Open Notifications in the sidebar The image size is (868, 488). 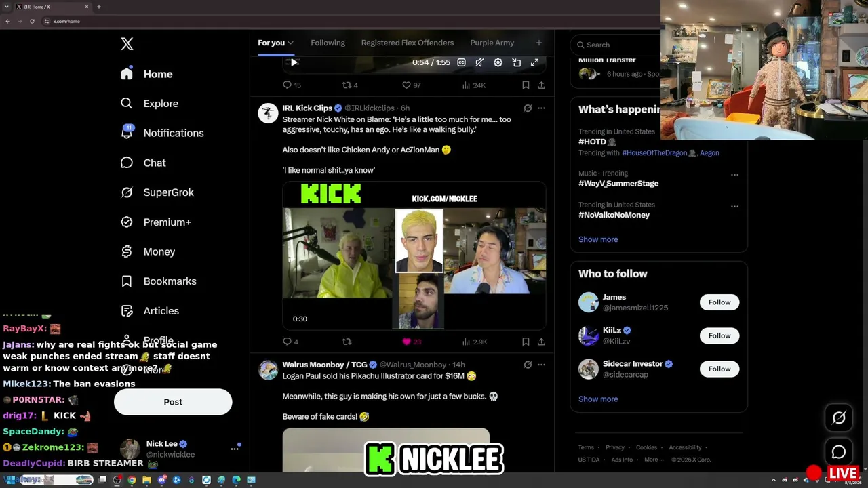coord(161,133)
